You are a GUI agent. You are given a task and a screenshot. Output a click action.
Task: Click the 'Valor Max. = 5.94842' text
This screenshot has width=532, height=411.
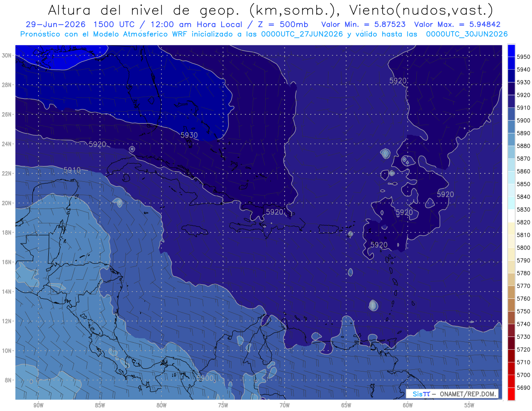[x=457, y=25]
